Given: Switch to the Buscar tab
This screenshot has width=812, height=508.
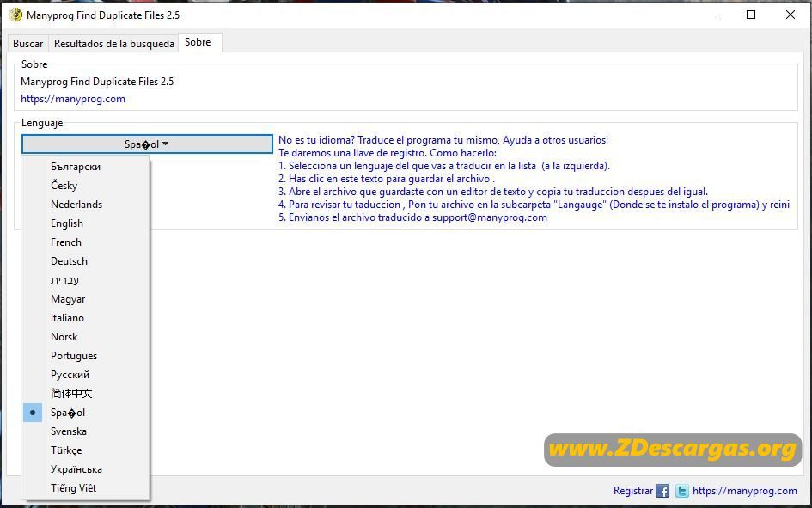Looking at the screenshot, I should (28, 44).
